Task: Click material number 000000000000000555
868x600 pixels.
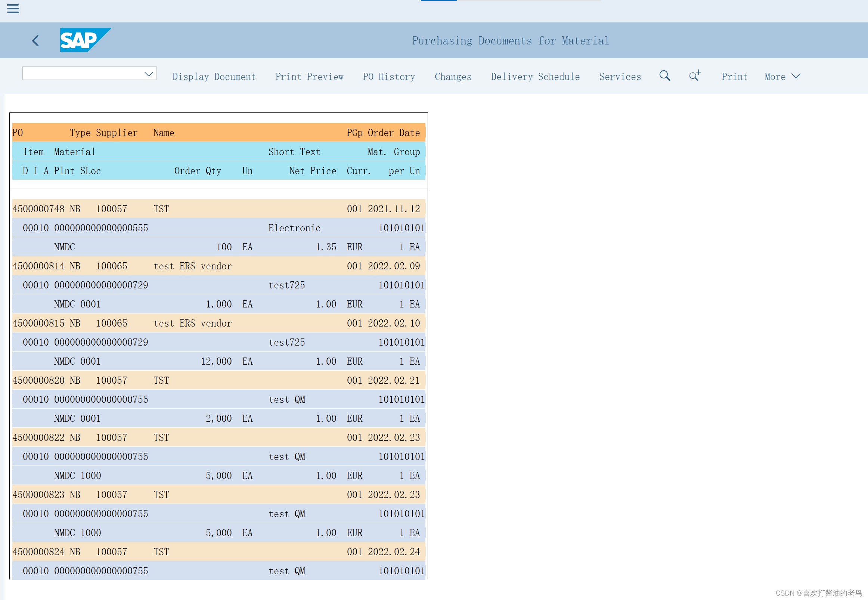Action: (x=101, y=228)
